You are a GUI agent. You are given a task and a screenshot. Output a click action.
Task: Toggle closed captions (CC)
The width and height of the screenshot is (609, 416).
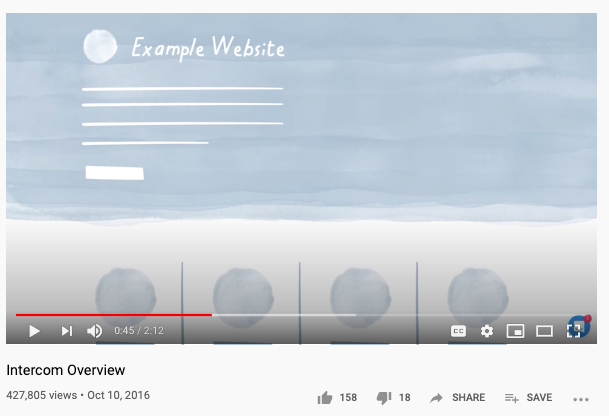(x=458, y=331)
